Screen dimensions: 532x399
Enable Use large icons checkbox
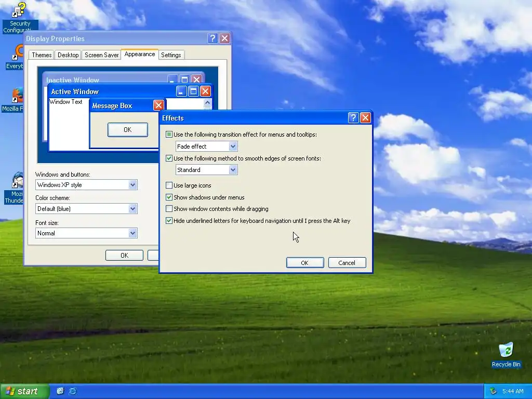click(x=169, y=185)
